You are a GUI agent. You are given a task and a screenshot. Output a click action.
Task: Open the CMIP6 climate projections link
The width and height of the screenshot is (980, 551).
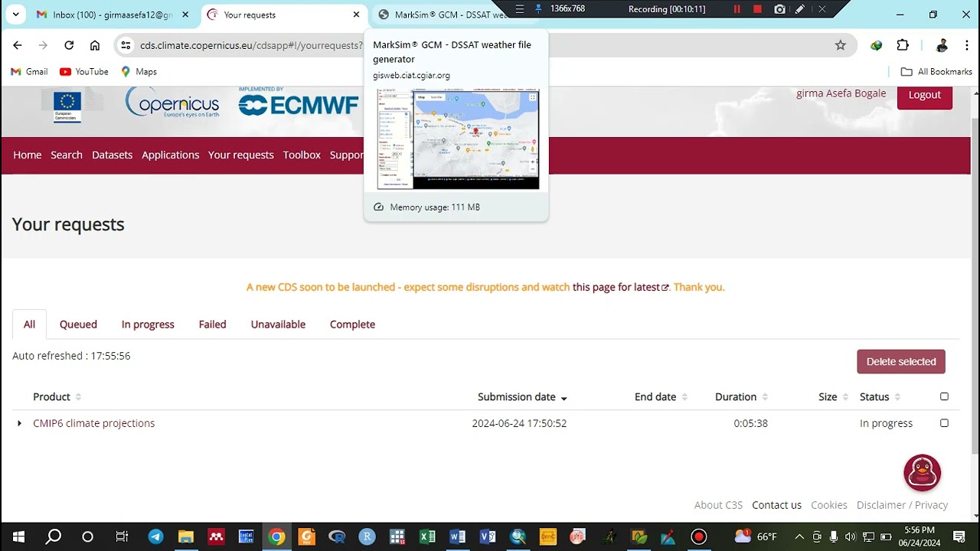pos(93,423)
